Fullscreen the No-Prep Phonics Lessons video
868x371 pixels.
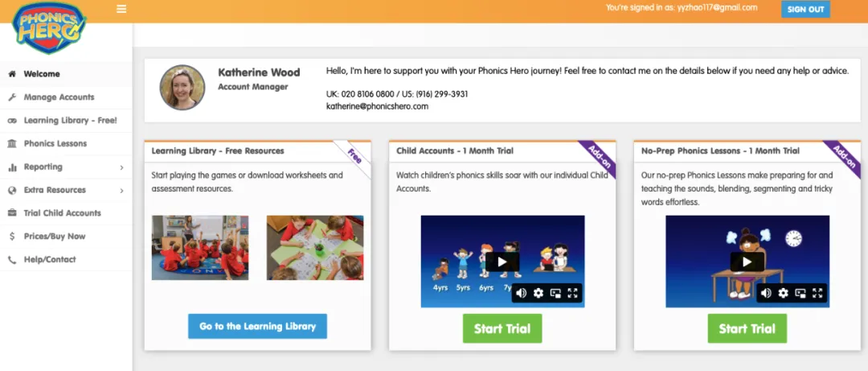pyautogui.click(x=817, y=293)
